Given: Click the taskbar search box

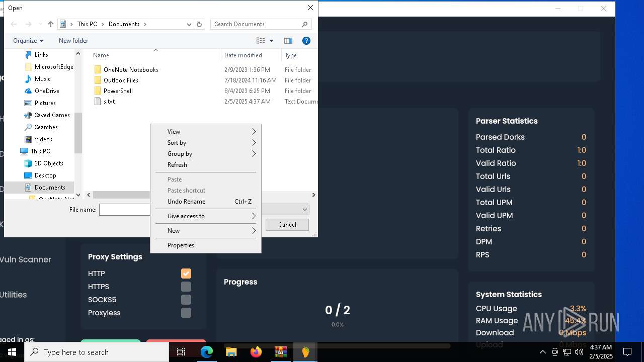Looking at the screenshot, I should (97, 352).
